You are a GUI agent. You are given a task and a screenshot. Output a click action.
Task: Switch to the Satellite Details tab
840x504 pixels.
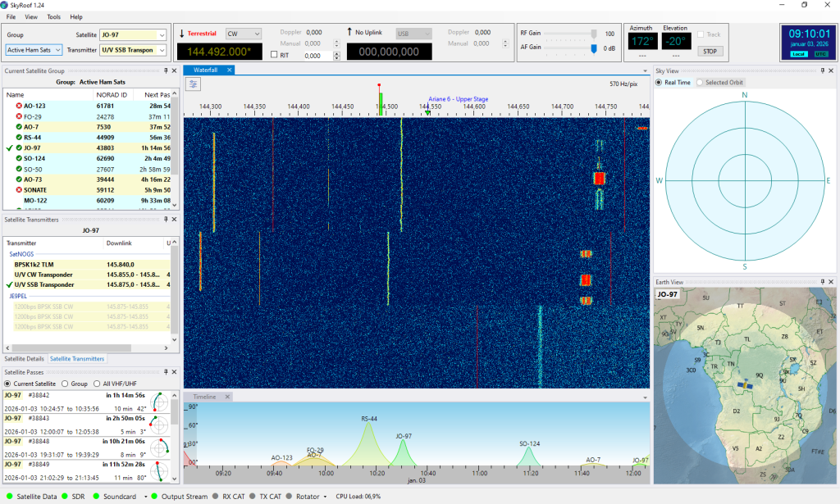click(24, 358)
